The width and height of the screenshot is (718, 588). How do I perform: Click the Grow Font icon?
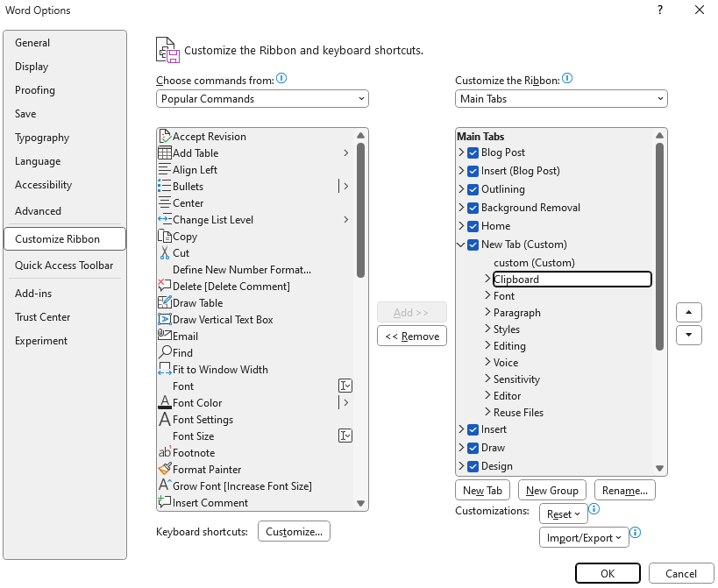point(165,485)
